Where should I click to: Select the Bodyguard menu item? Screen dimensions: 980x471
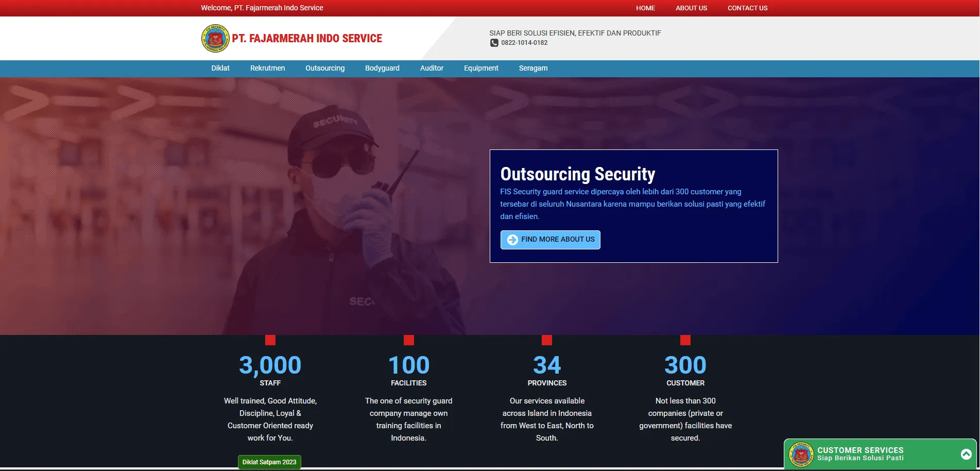click(x=382, y=69)
